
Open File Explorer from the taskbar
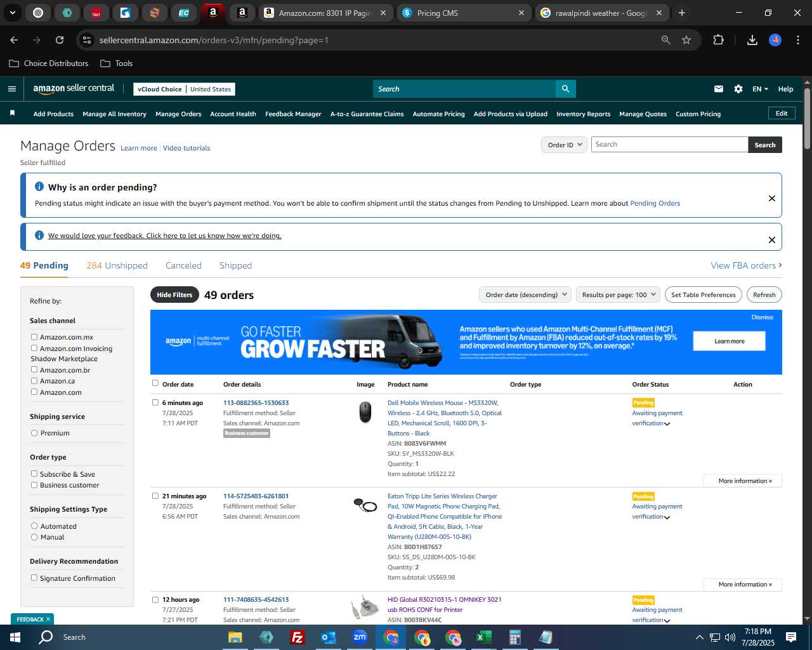coord(235,637)
